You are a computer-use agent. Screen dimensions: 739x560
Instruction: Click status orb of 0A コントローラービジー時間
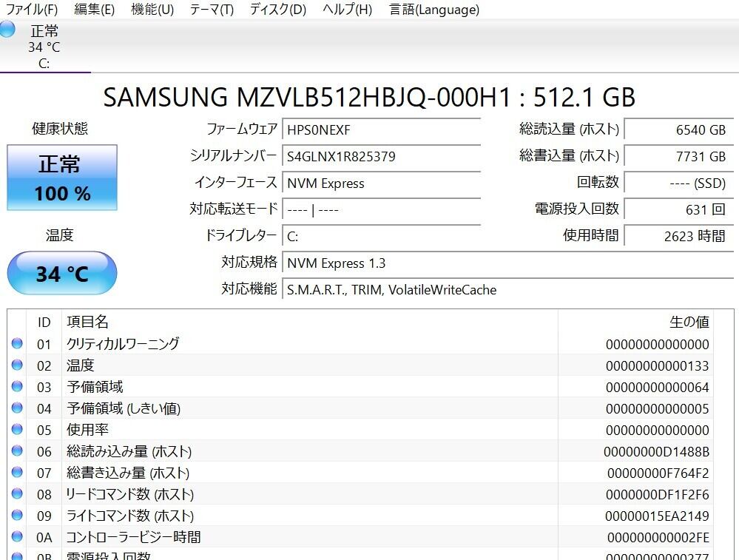[x=17, y=537]
